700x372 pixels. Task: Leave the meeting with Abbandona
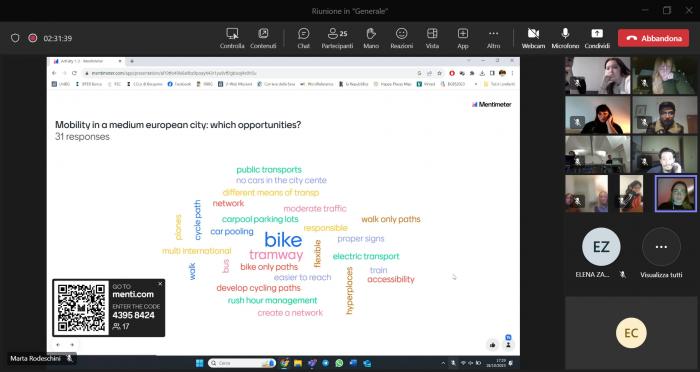tap(653, 38)
